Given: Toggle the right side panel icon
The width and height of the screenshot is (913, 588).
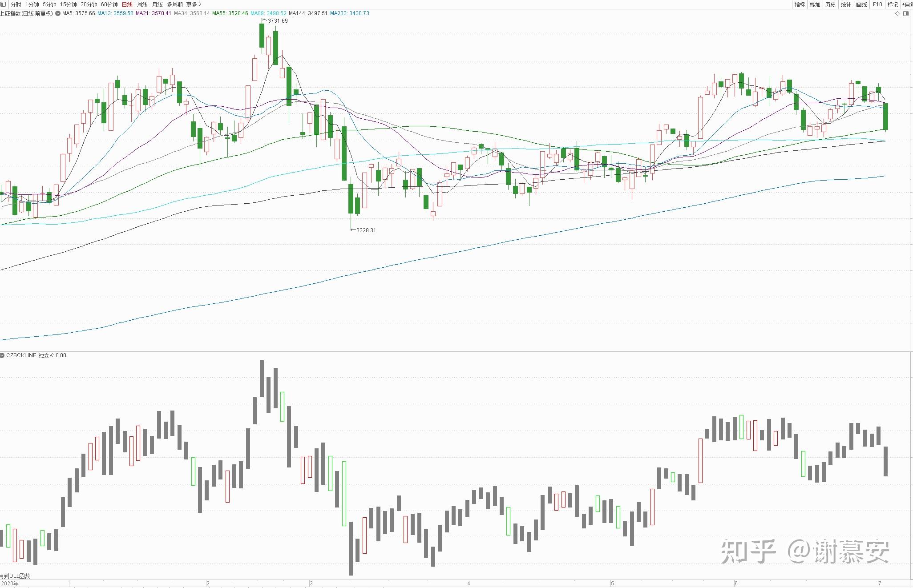Looking at the screenshot, I should tap(906, 14).
